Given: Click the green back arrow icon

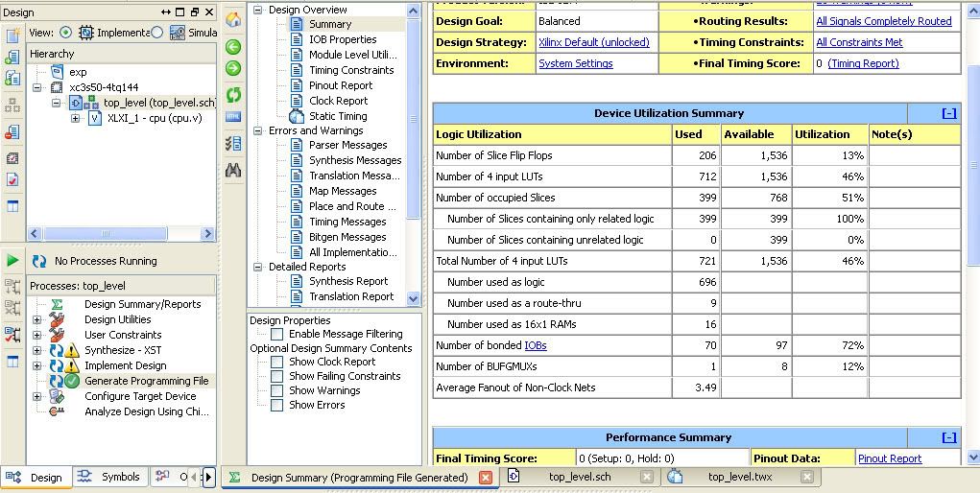Looking at the screenshot, I should [x=232, y=46].
